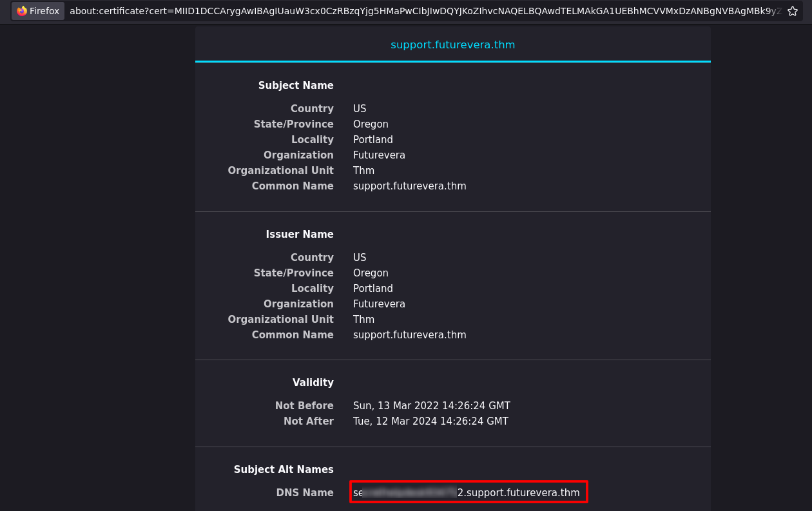Click Common Name value under Issuer Name
The image size is (812, 511).
pos(409,335)
